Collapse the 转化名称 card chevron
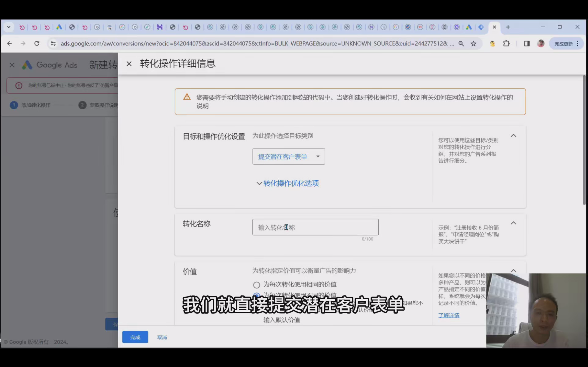The width and height of the screenshot is (588, 367). click(x=513, y=223)
